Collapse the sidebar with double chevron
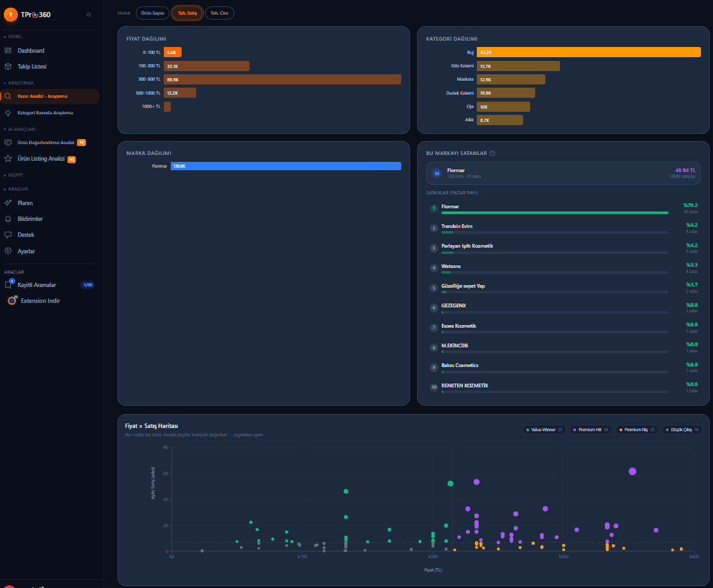713x588 pixels. pos(89,15)
